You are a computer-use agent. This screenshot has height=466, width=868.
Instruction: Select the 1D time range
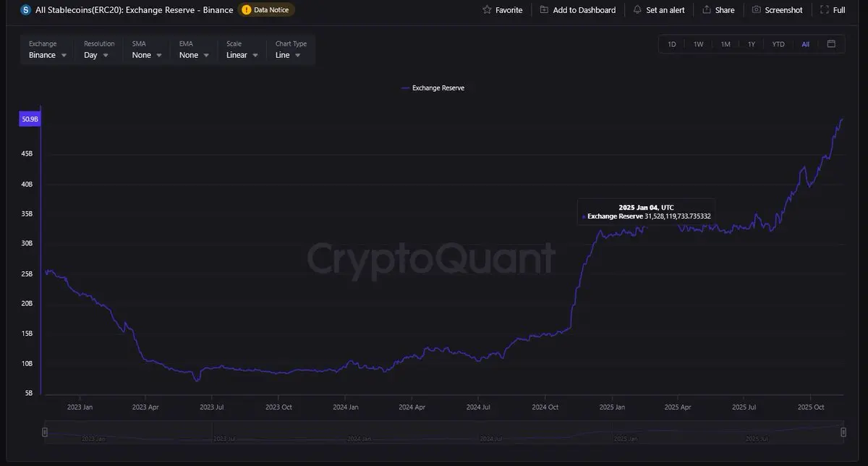672,44
